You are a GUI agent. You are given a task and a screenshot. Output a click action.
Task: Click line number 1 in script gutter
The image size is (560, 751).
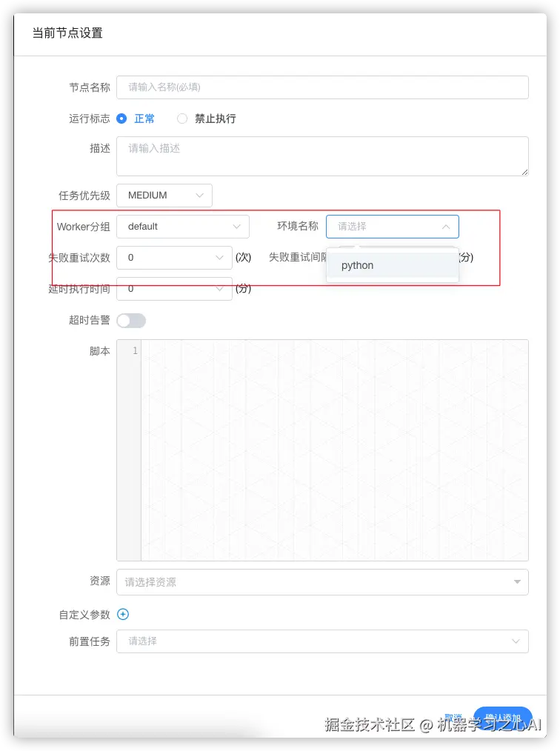pyautogui.click(x=135, y=350)
